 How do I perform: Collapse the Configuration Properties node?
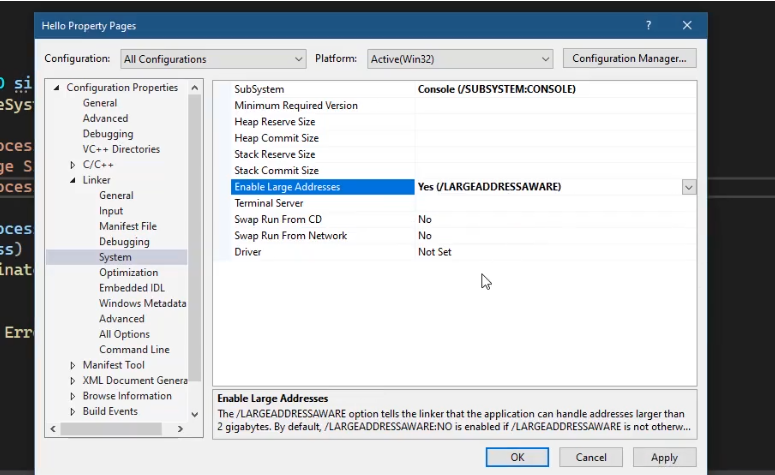(x=56, y=87)
